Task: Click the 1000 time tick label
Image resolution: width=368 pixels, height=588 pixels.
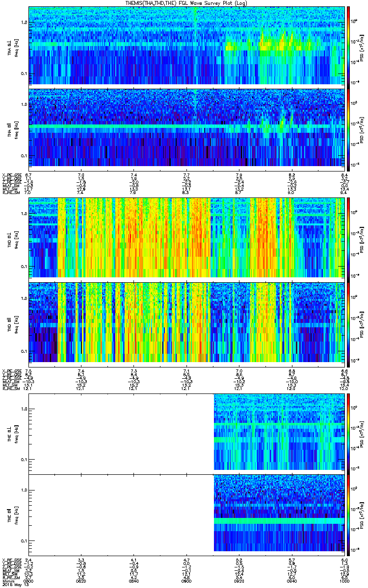Action: [344, 581]
